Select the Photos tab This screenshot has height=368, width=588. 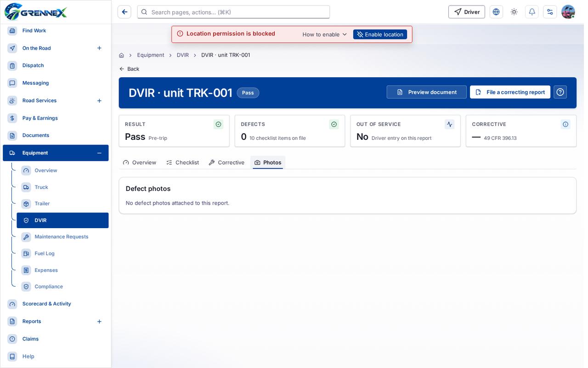pos(268,162)
